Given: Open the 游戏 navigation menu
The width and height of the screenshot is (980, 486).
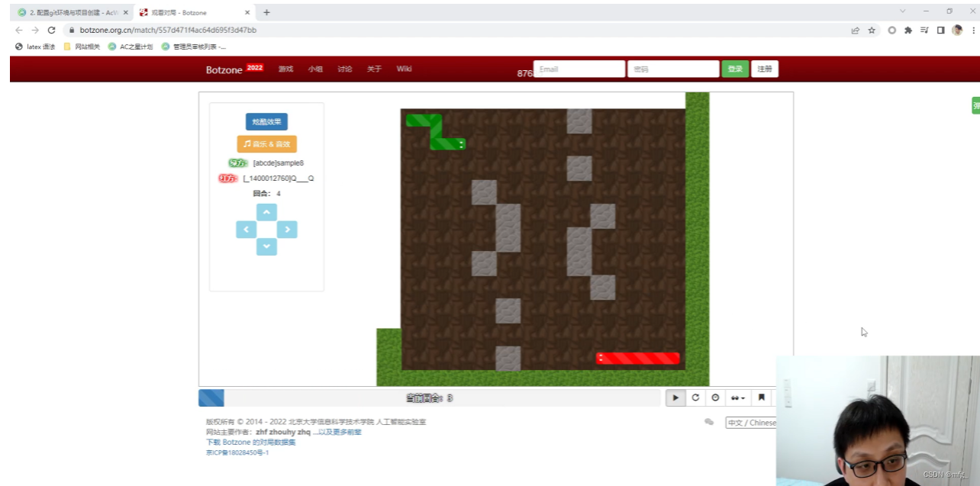Looking at the screenshot, I should coord(285,69).
